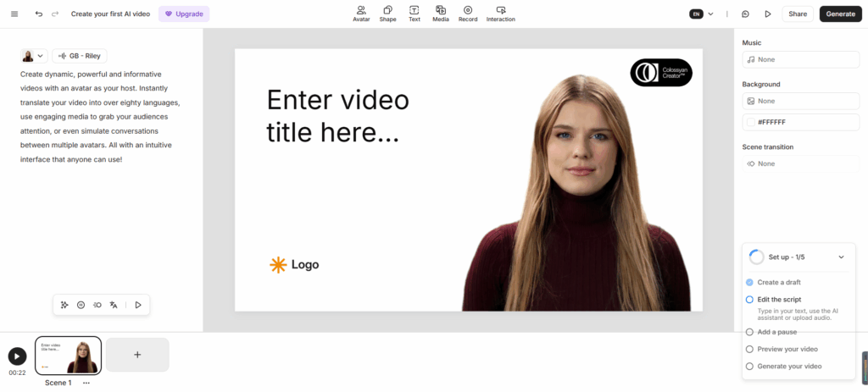Redo the last action
This screenshot has width=868, height=392.
coord(55,14)
